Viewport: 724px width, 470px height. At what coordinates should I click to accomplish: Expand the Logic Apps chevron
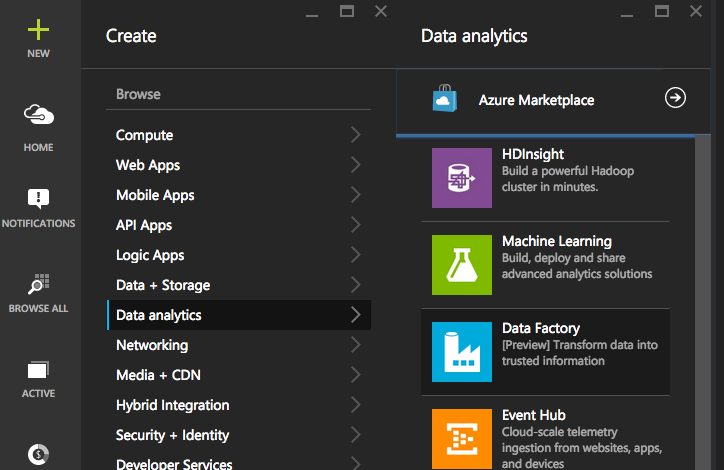355,255
